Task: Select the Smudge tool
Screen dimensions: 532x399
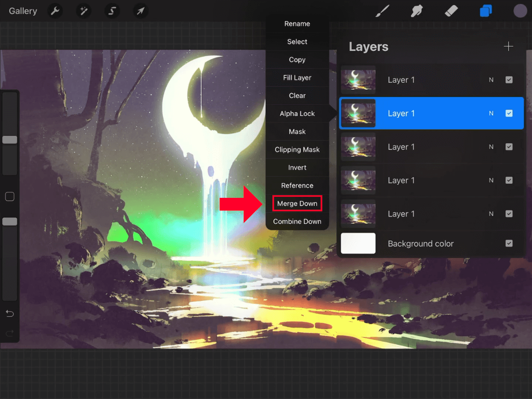Action: click(x=416, y=10)
